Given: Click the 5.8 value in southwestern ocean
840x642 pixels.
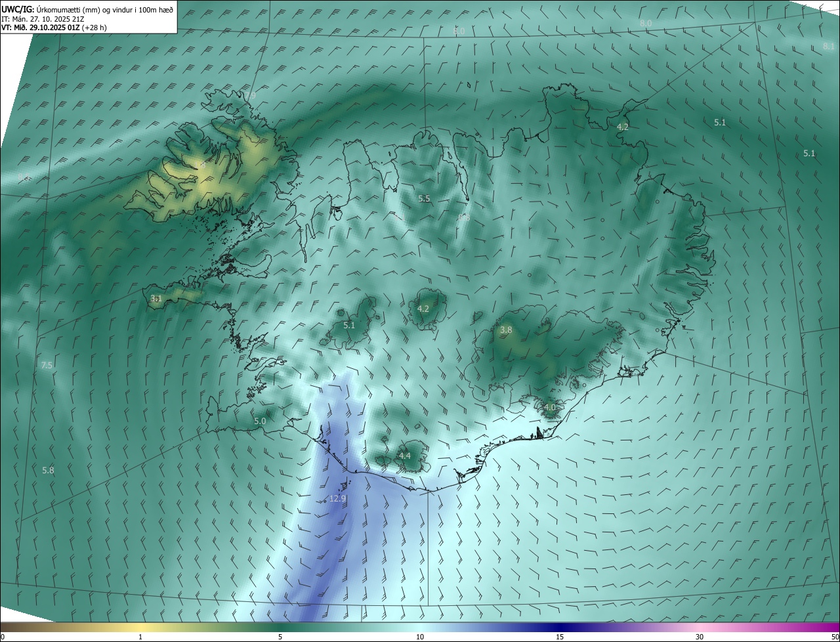Looking at the screenshot, I should click(48, 471).
